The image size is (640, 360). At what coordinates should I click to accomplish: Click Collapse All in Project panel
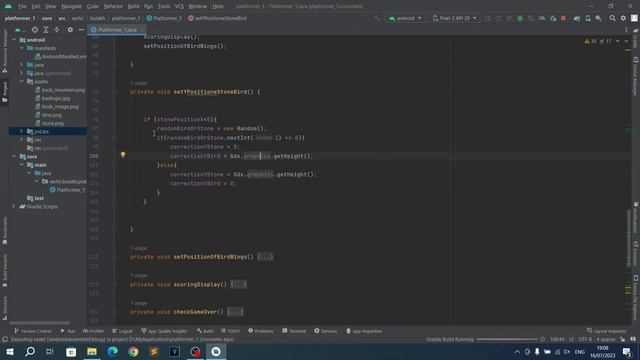coord(56,30)
